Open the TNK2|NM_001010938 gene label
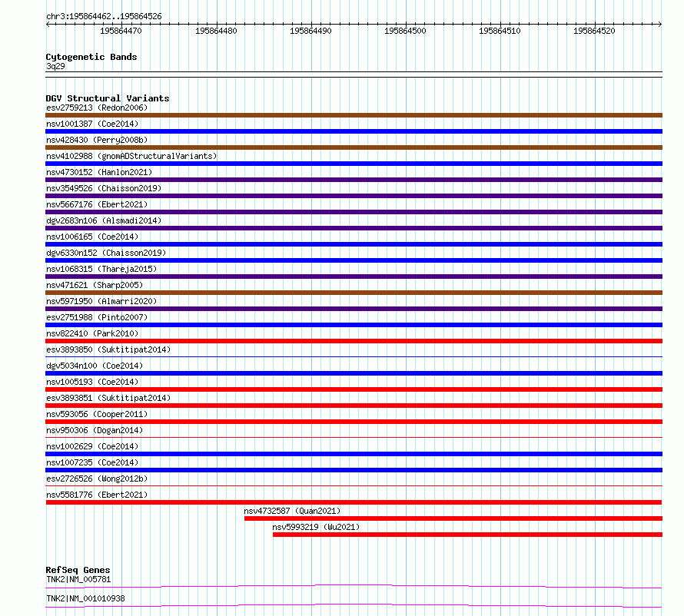Viewport: 684px width, 616px height. (x=85, y=598)
